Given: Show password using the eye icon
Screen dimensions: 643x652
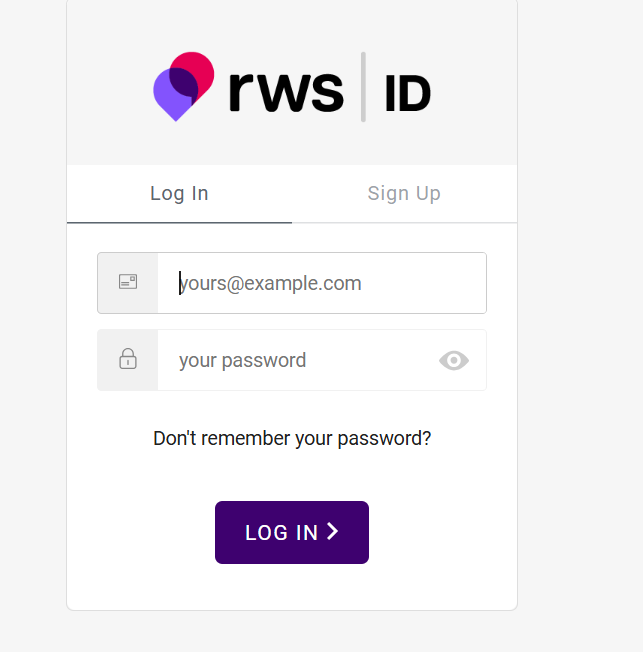Looking at the screenshot, I should point(454,361).
